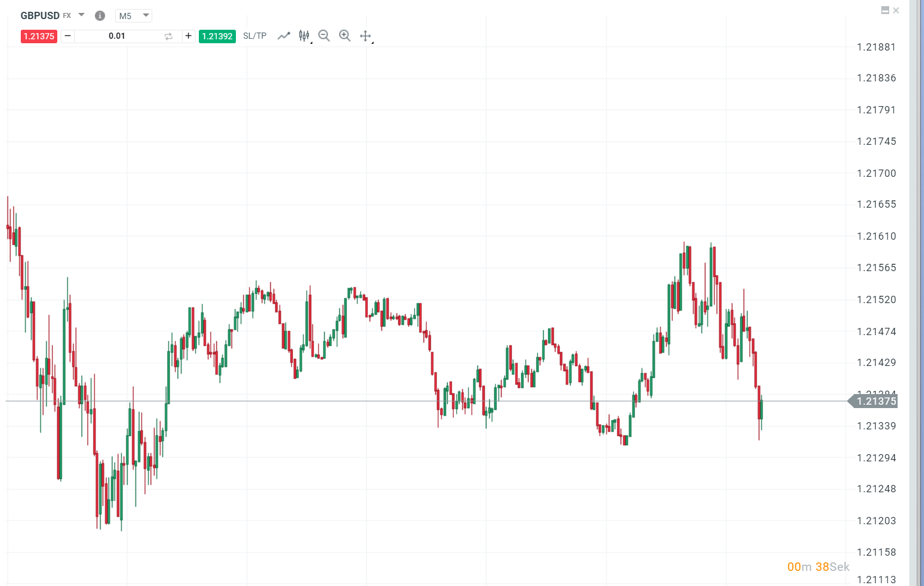Click the 0.01 volume input field
This screenshot has width=924, height=586.
tap(118, 35)
